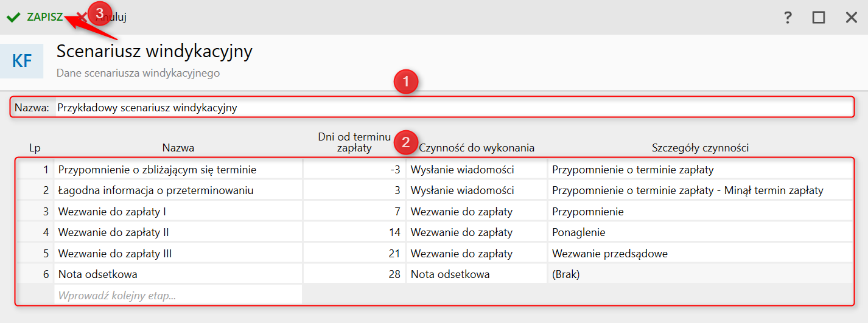
Task: Open help with the question mark icon
Action: click(788, 18)
